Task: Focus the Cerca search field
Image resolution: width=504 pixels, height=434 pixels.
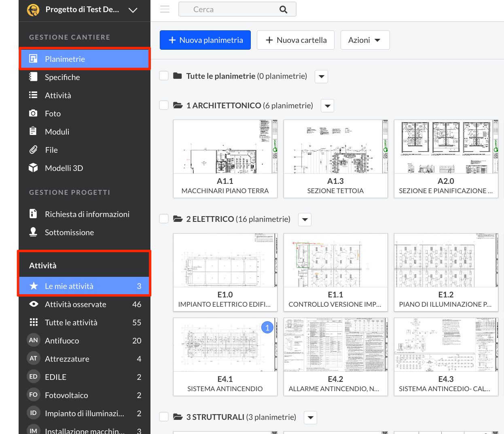Action: [x=237, y=9]
